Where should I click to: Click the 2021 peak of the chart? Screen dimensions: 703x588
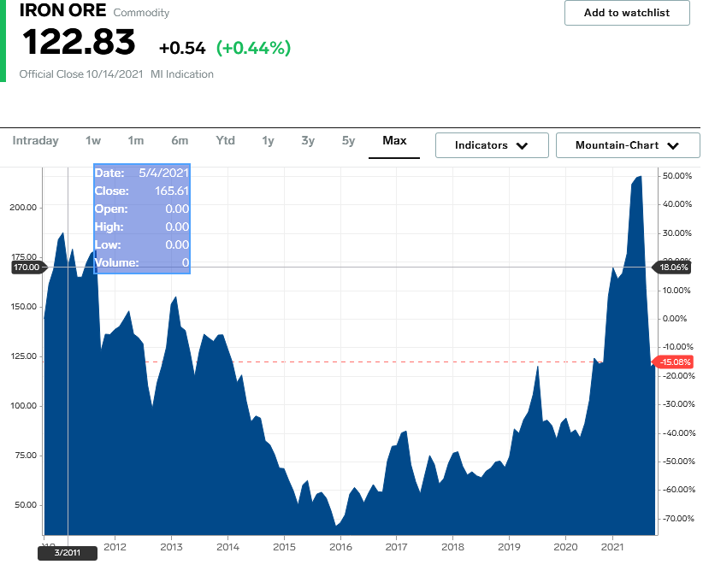641,177
